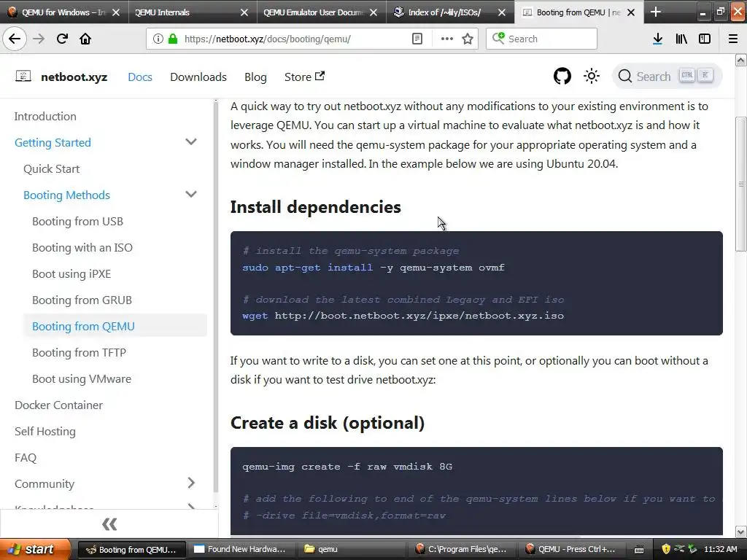Click the site Search box with CTRL K

(667, 76)
